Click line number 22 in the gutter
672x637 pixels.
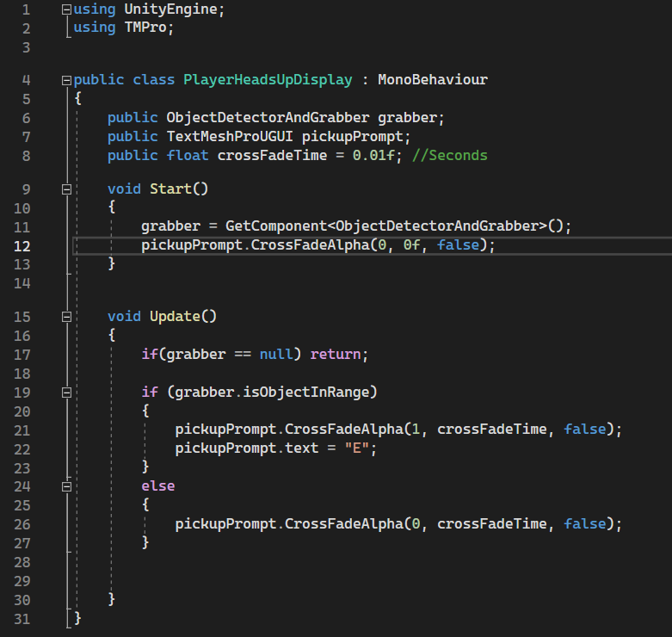click(22, 449)
